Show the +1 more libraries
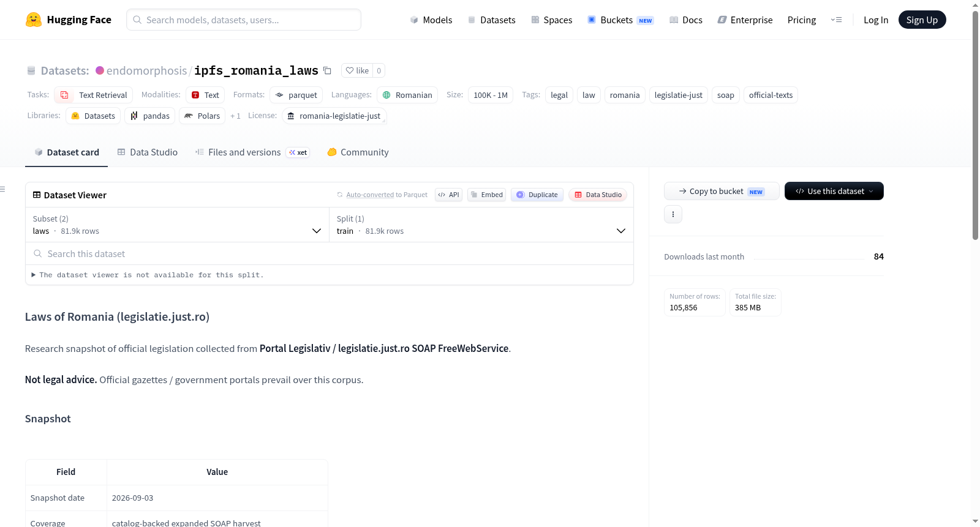980x527 pixels. pos(235,116)
